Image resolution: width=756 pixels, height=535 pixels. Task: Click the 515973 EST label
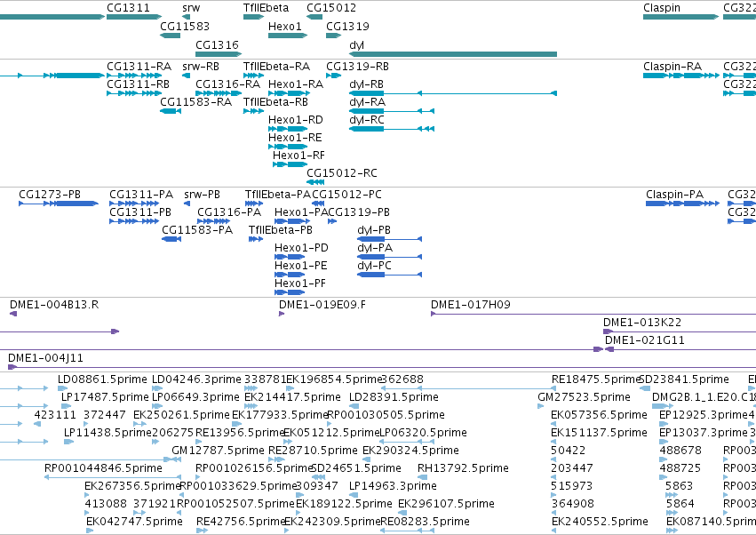(x=572, y=486)
